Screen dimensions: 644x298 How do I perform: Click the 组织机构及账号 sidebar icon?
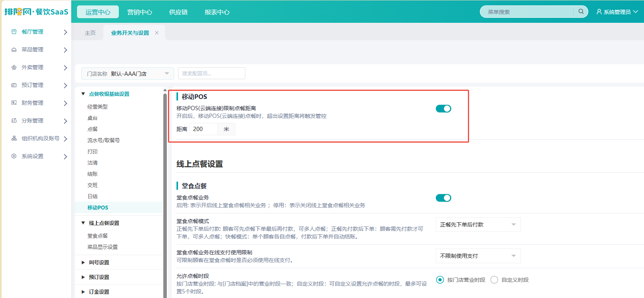(x=14, y=138)
